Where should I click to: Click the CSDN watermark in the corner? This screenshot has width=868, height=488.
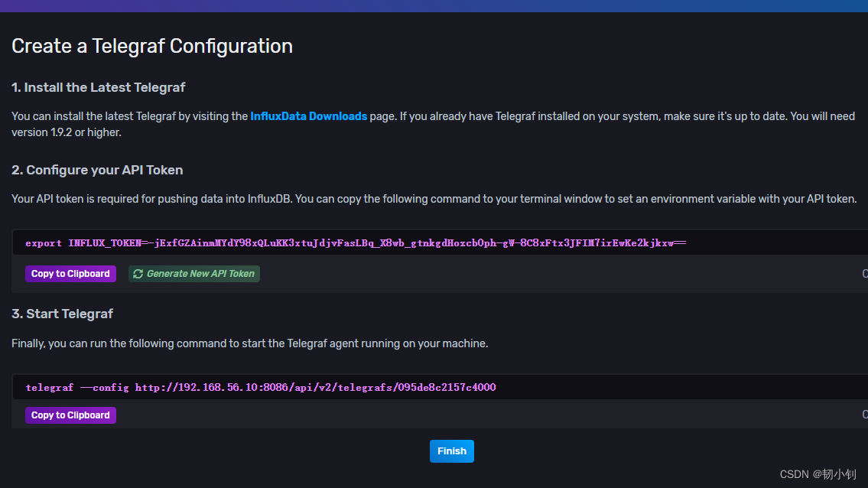coord(818,474)
